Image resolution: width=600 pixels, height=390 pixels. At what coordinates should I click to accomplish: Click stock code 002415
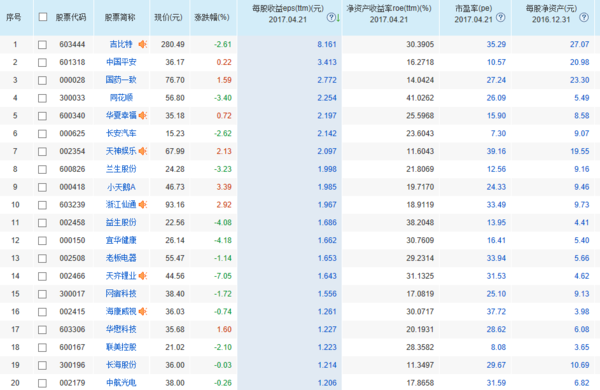(x=72, y=312)
